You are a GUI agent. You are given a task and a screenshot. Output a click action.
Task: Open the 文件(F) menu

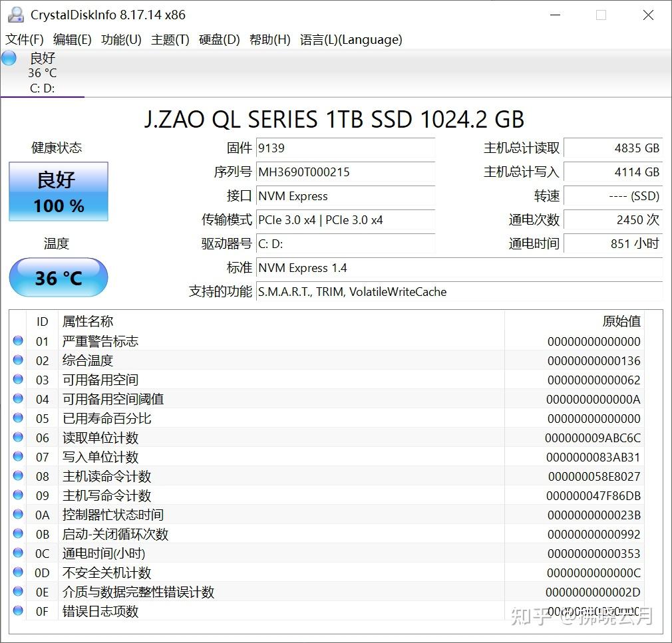(x=25, y=40)
